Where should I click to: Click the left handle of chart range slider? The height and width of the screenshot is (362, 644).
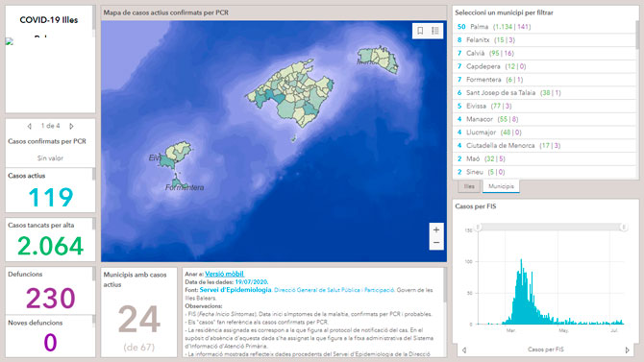(478, 227)
